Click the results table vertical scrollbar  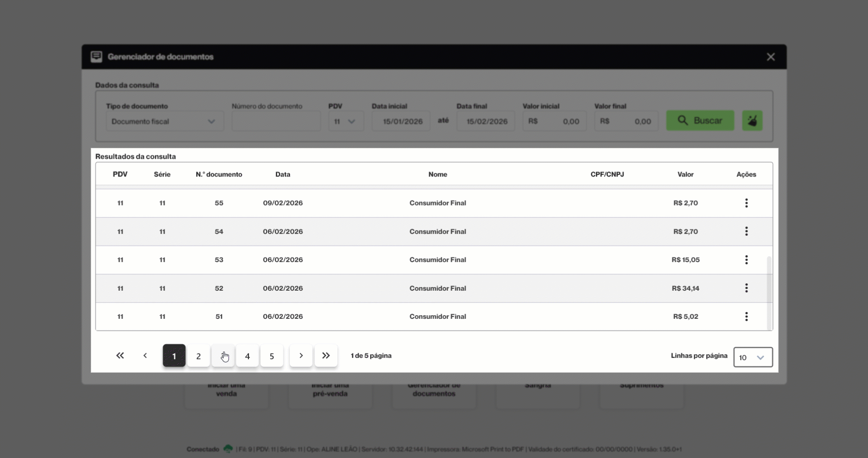pyautogui.click(x=769, y=293)
